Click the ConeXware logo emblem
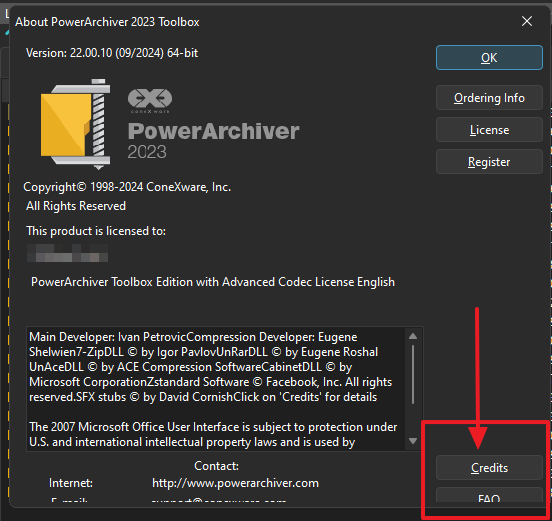This screenshot has width=552, height=521. [150, 100]
